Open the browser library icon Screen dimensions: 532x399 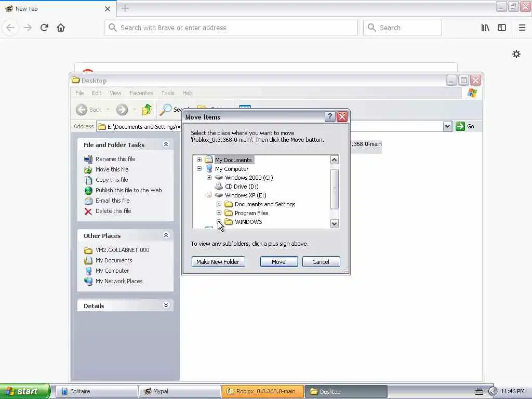(x=485, y=28)
